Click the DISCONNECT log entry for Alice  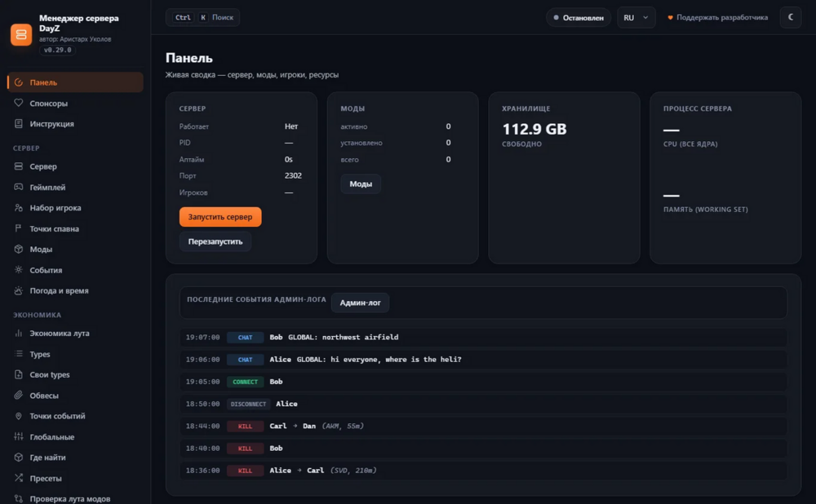click(483, 404)
